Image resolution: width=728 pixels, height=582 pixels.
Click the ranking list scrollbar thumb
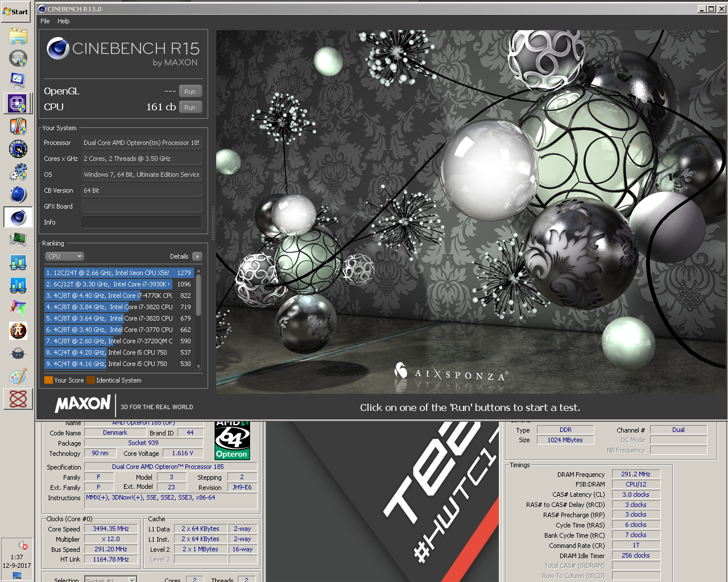point(198,296)
